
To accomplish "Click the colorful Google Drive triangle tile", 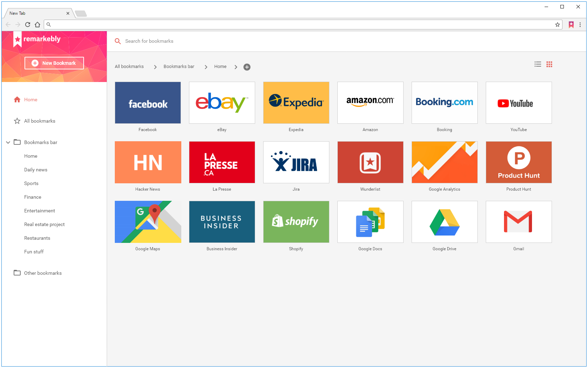I will point(444,222).
